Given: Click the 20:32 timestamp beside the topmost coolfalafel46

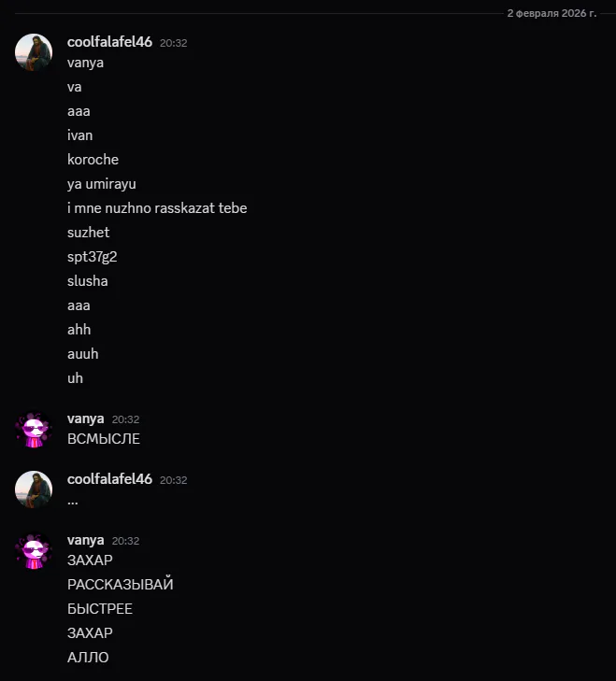Looking at the screenshot, I should [174, 43].
